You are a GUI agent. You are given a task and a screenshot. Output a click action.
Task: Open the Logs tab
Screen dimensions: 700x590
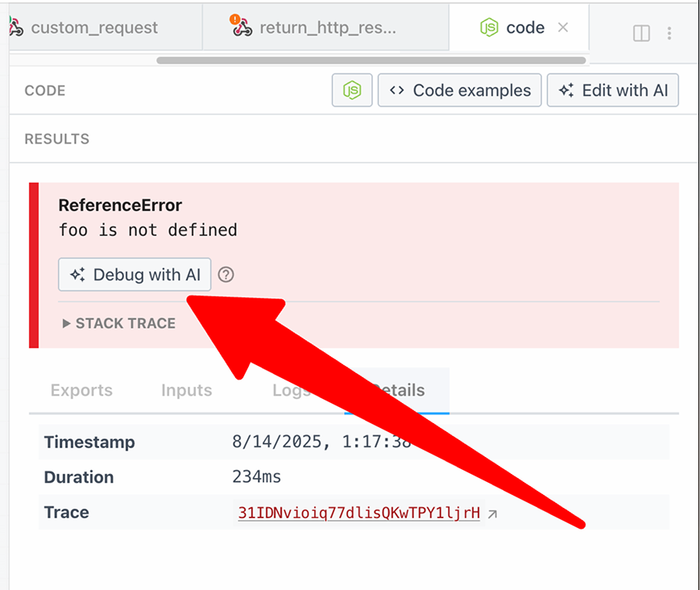291,390
